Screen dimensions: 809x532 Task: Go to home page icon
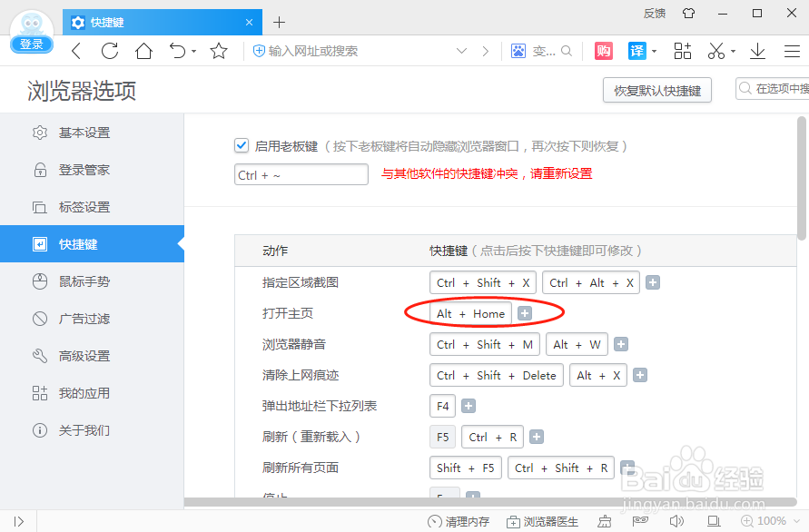point(144,51)
